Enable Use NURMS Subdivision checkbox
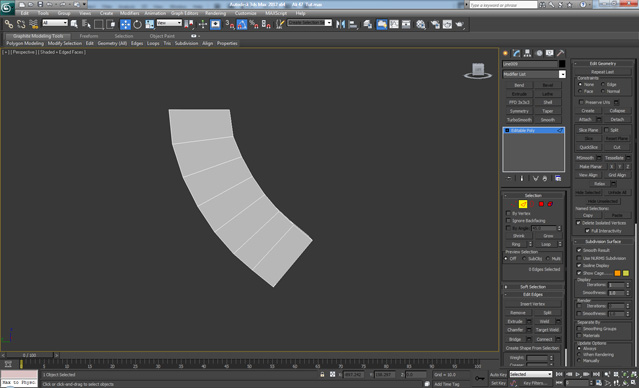 pos(579,258)
